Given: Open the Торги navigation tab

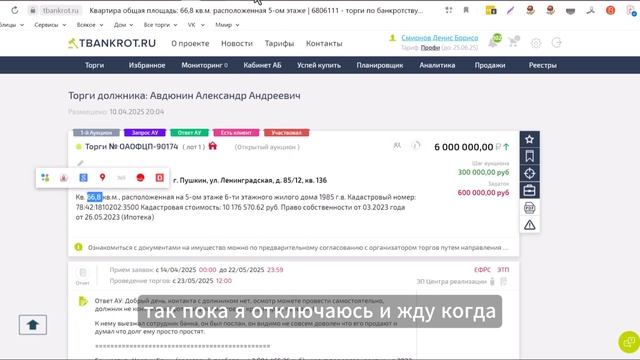Looking at the screenshot, I should (x=94, y=65).
